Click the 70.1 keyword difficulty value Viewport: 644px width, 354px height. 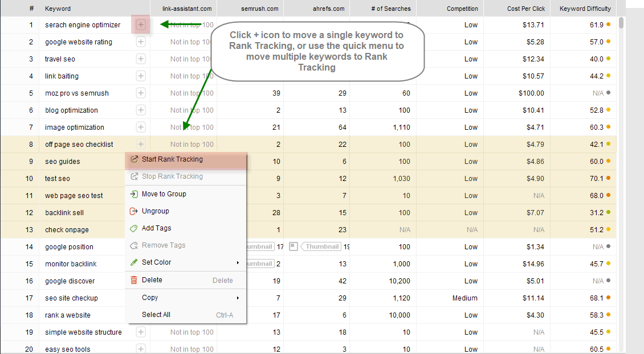tap(596, 179)
